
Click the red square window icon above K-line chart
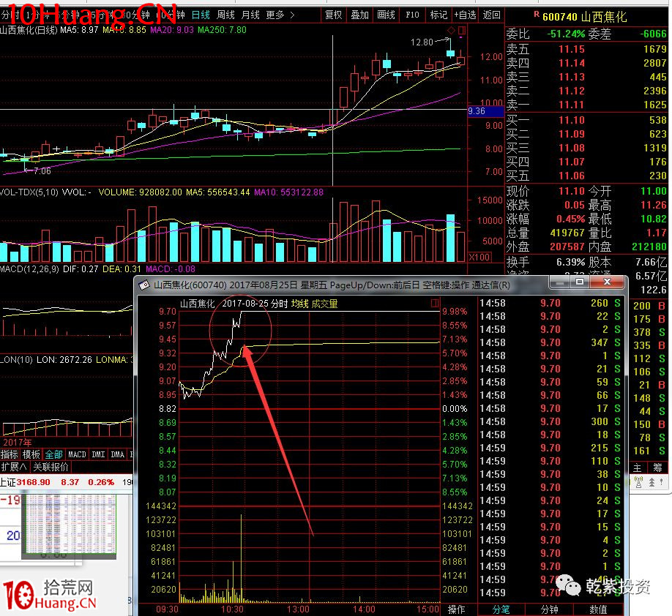tap(462, 31)
